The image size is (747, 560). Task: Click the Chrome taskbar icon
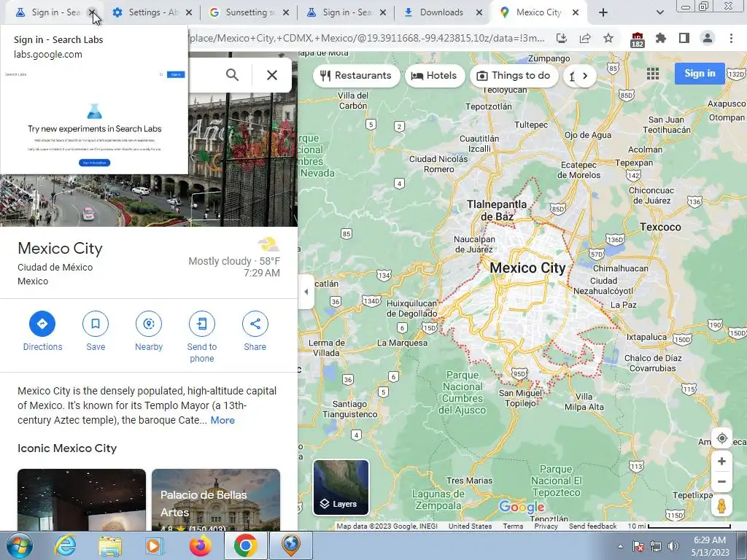(x=245, y=545)
